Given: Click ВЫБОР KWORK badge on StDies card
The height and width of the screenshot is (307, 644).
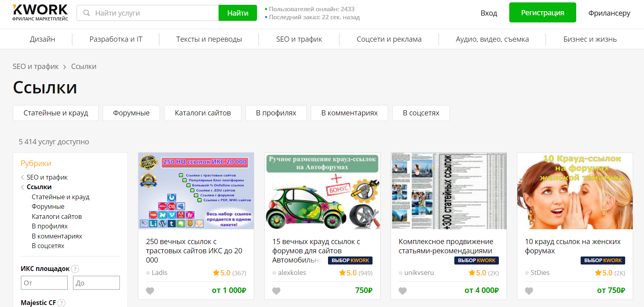Looking at the screenshot, I should (603, 261).
